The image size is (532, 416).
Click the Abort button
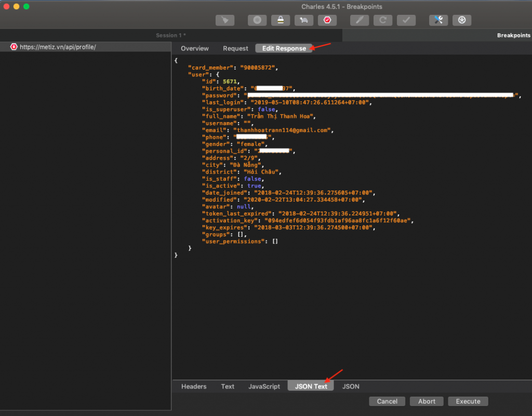pyautogui.click(x=427, y=401)
